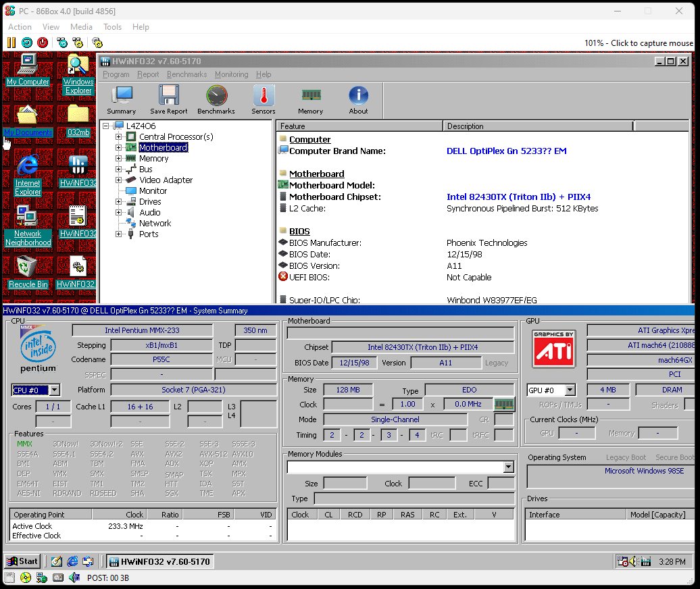
Task: Click the taskbar clock showing 3:28 PM
Action: click(x=672, y=561)
